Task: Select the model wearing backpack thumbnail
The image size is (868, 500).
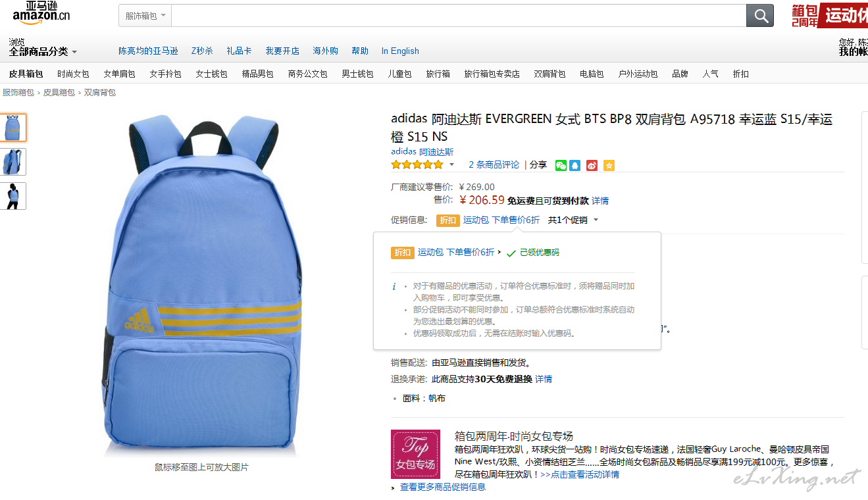Action: [13, 196]
